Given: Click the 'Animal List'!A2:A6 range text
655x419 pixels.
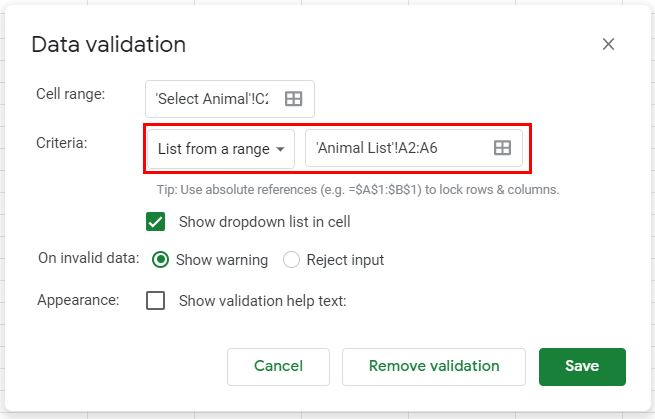Looking at the screenshot, I should [x=377, y=148].
